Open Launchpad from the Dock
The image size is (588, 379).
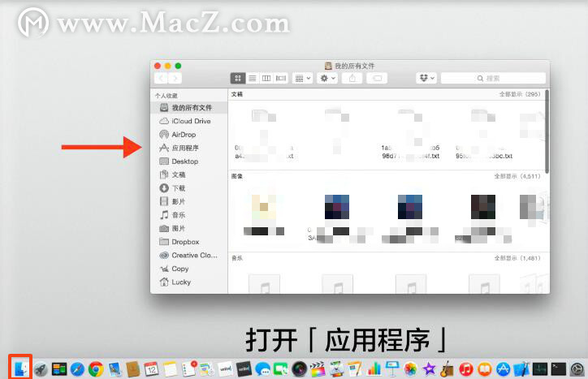point(41,369)
